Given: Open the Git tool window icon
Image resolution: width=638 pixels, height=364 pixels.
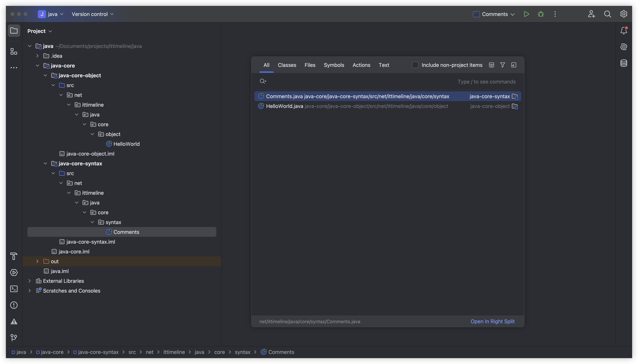Looking at the screenshot, I should 14,338.
